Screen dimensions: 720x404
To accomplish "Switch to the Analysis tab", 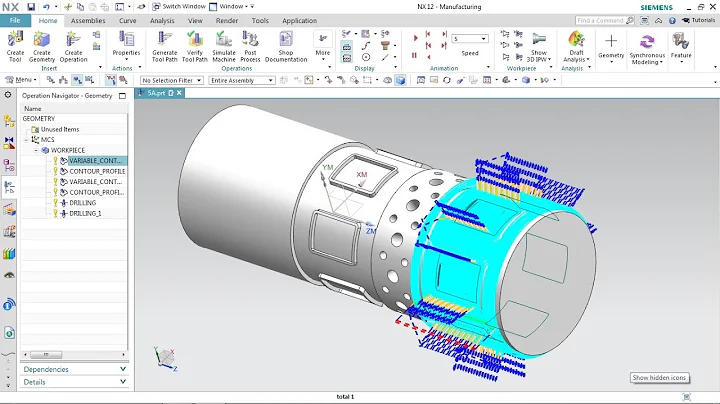I will coord(162,21).
